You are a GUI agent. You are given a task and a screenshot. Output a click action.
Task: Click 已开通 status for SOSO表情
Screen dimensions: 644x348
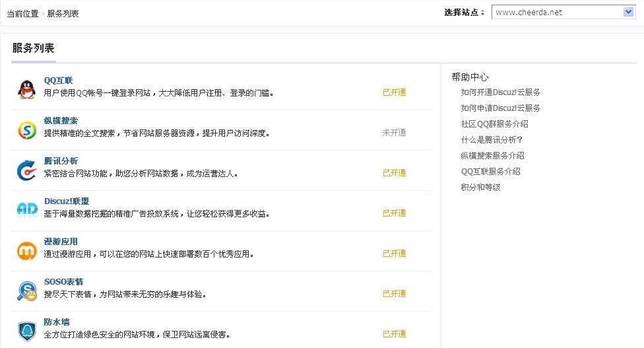click(395, 294)
